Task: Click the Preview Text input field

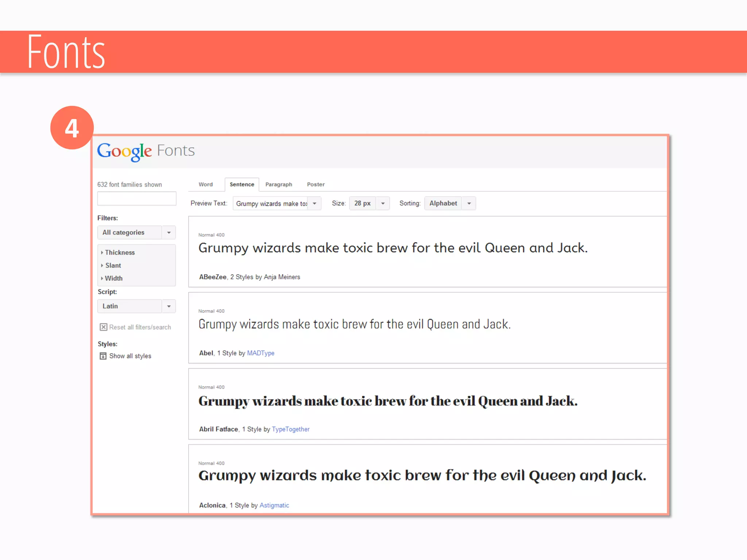Action: pos(271,203)
